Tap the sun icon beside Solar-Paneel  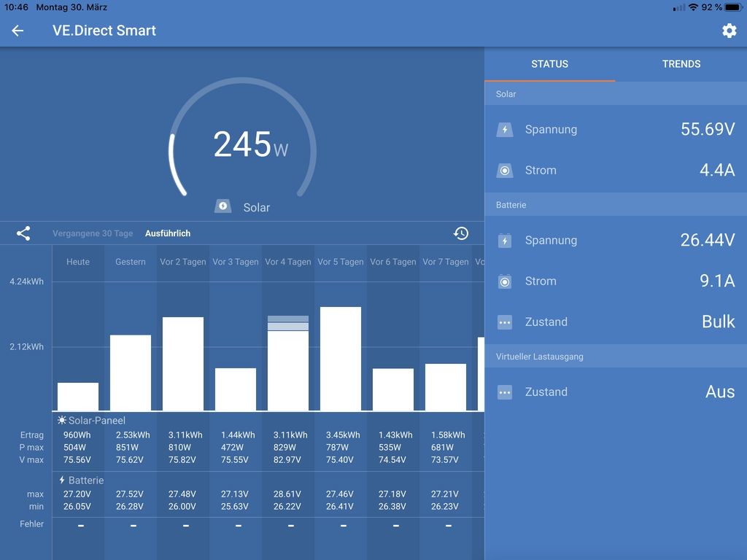(x=62, y=420)
